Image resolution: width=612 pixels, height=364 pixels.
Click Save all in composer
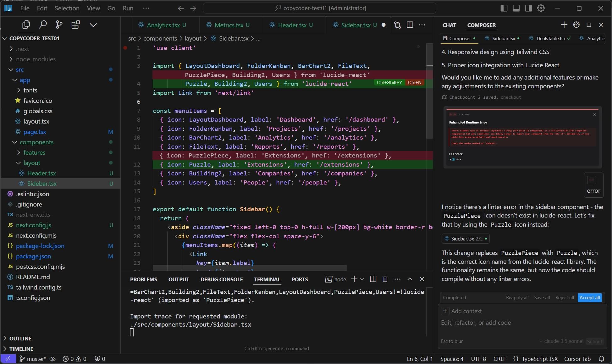tap(542, 298)
